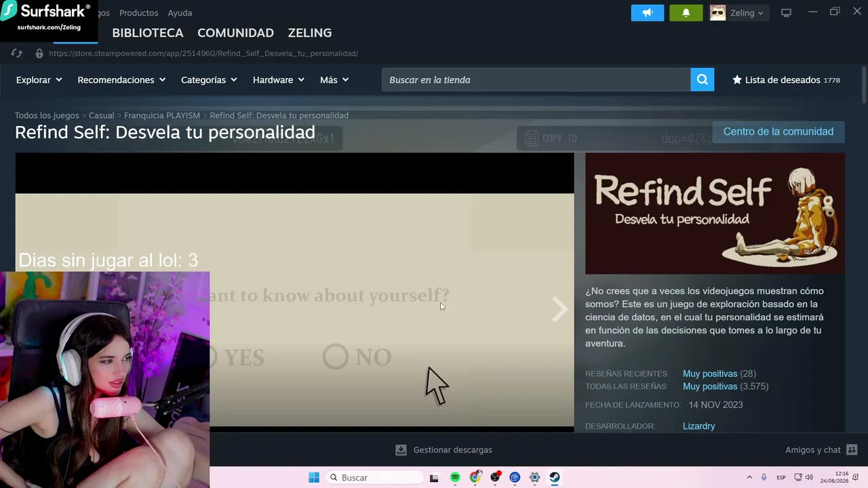Click the page vertical scrollbar
Screen dimensions: 868x488
click(x=863, y=85)
